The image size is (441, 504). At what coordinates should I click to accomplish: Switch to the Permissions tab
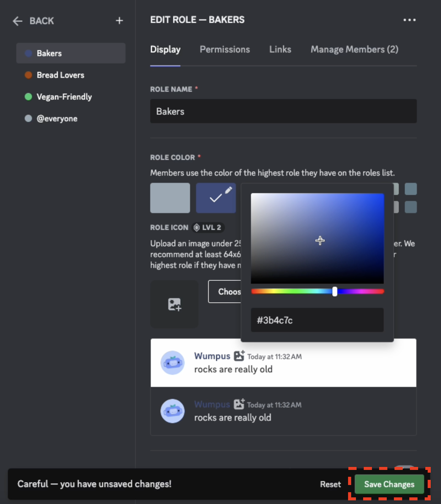(x=225, y=49)
